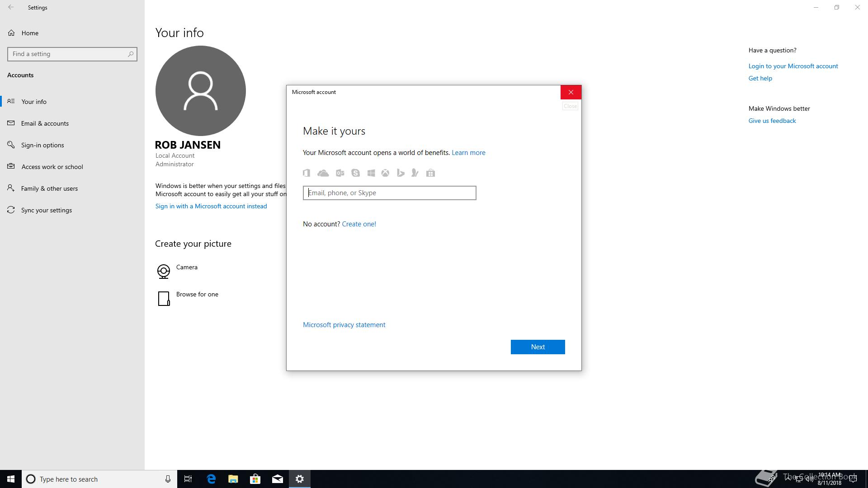The width and height of the screenshot is (868, 488).
Task: Open Task View from the taskbar
Action: [x=188, y=479]
